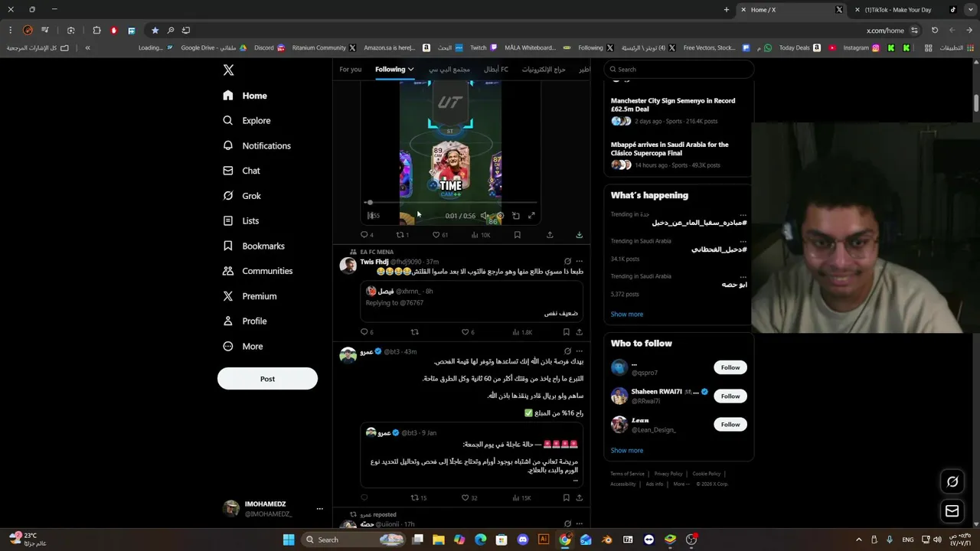
Task: Switch to the حراج الإلكترونيات tab
Action: [x=544, y=70]
